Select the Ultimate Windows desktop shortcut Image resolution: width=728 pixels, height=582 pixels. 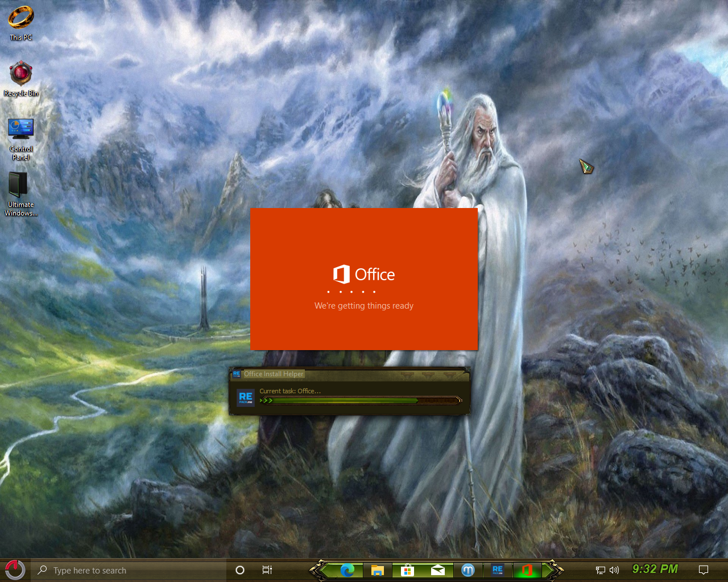click(20, 194)
